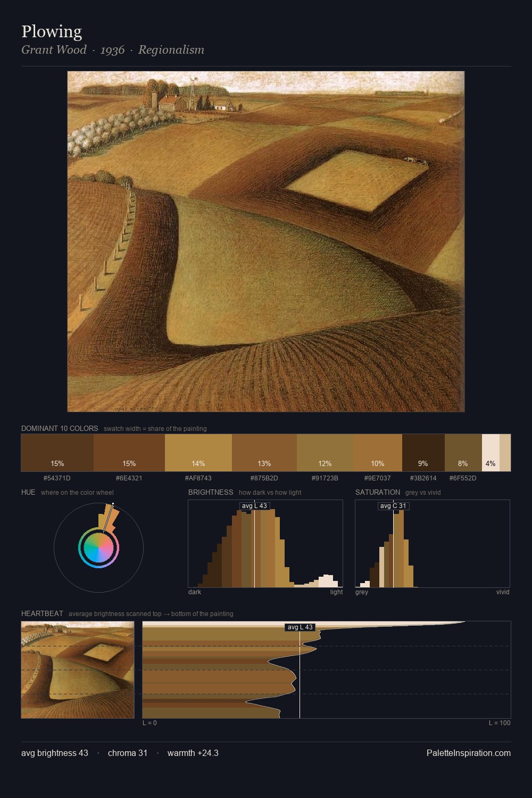Click the heartbeat brightness profile chart
Viewport: 532px width, 798px height.
tap(327, 670)
